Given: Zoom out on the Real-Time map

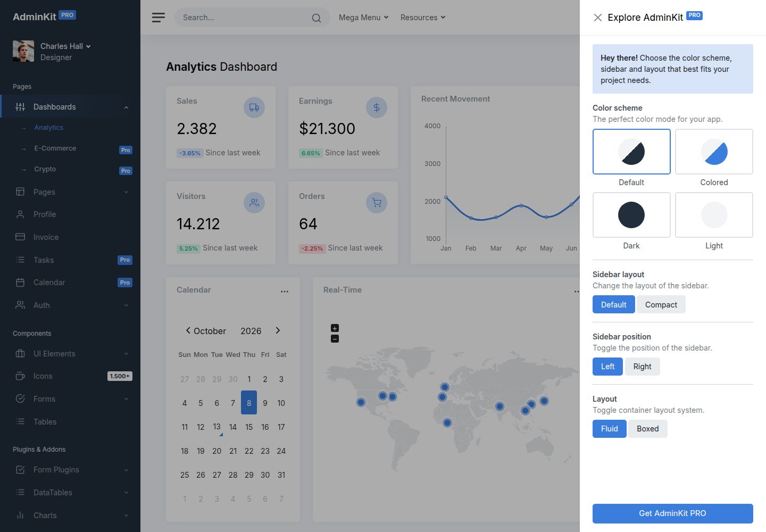Looking at the screenshot, I should click(x=335, y=338).
